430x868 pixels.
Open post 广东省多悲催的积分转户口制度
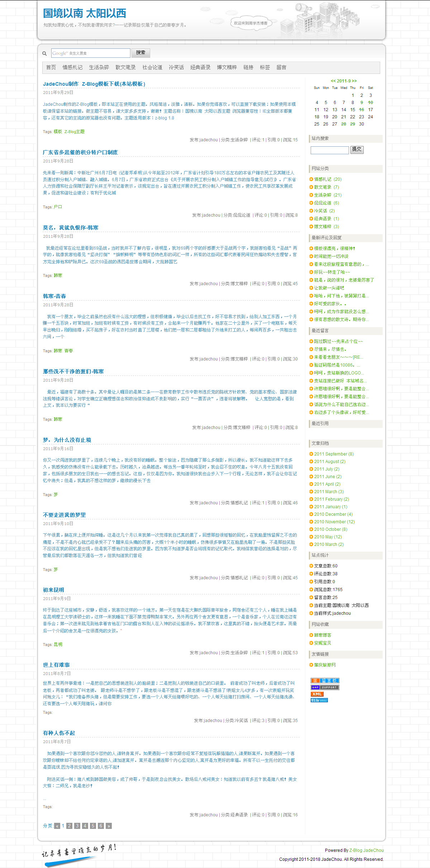click(x=80, y=152)
